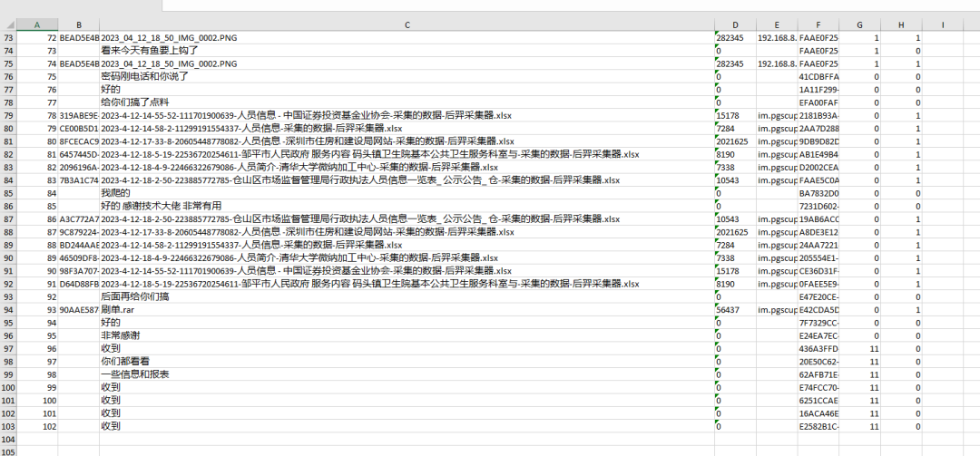Click cell reading 你们都看看
Image resolution: width=980 pixels, height=456 pixels.
tap(407, 362)
